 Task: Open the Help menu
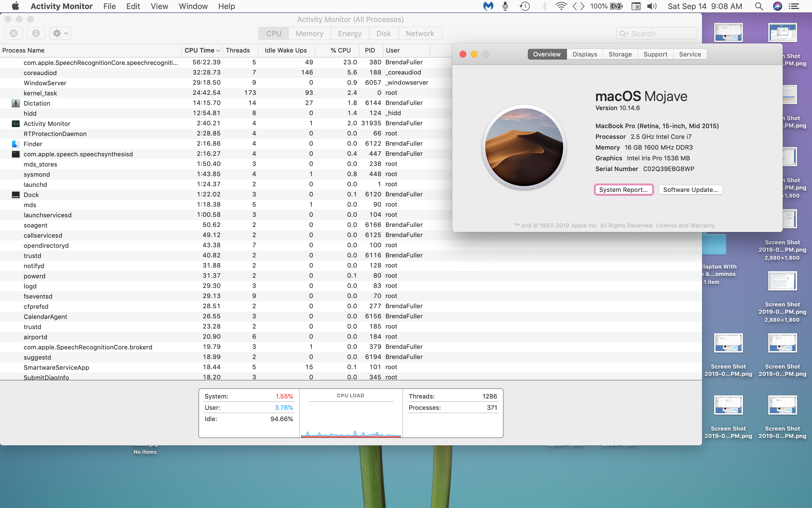point(226,6)
